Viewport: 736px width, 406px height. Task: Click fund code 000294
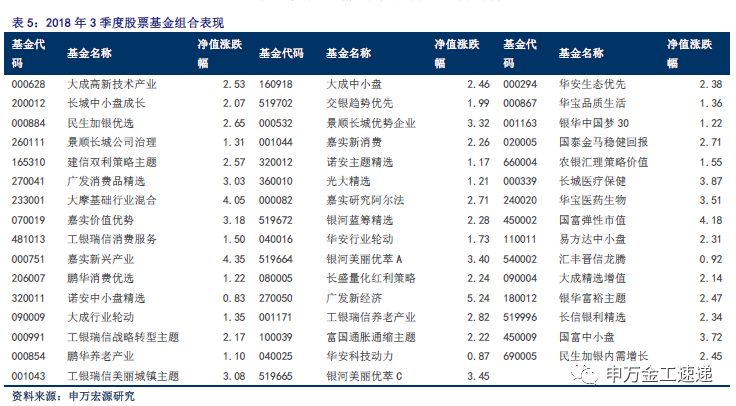pos(520,84)
